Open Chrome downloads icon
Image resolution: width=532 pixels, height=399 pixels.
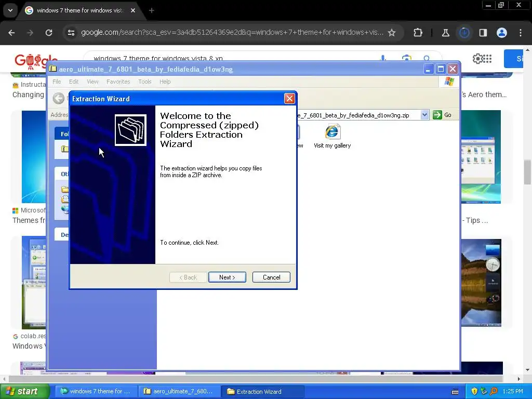point(464,33)
